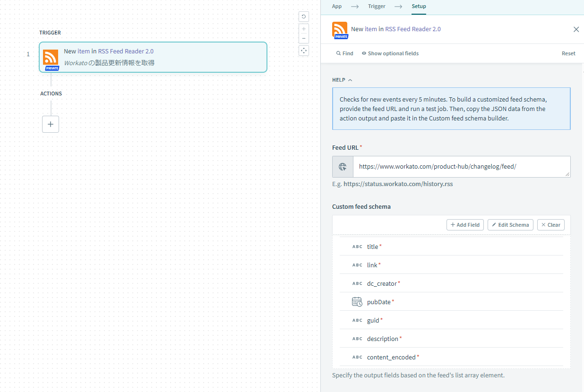Select the title schema field row
This screenshot has height=392, width=584.
point(451,247)
